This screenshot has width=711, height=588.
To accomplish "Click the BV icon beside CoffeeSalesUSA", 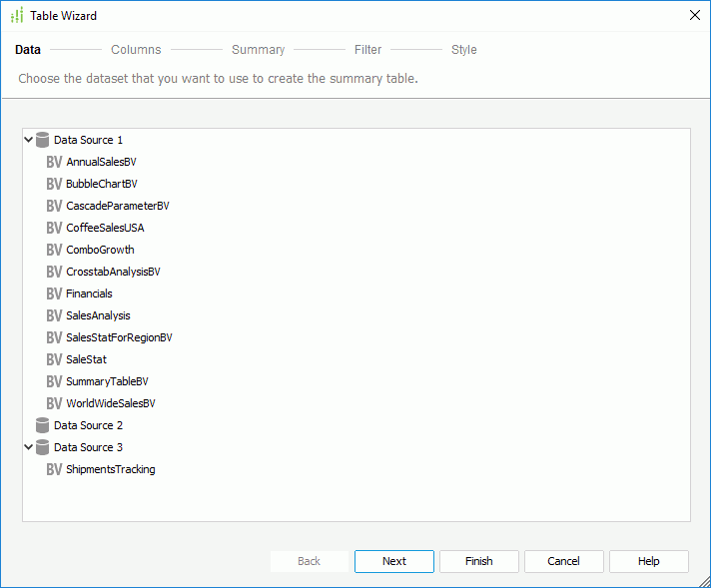I will pyautogui.click(x=54, y=228).
